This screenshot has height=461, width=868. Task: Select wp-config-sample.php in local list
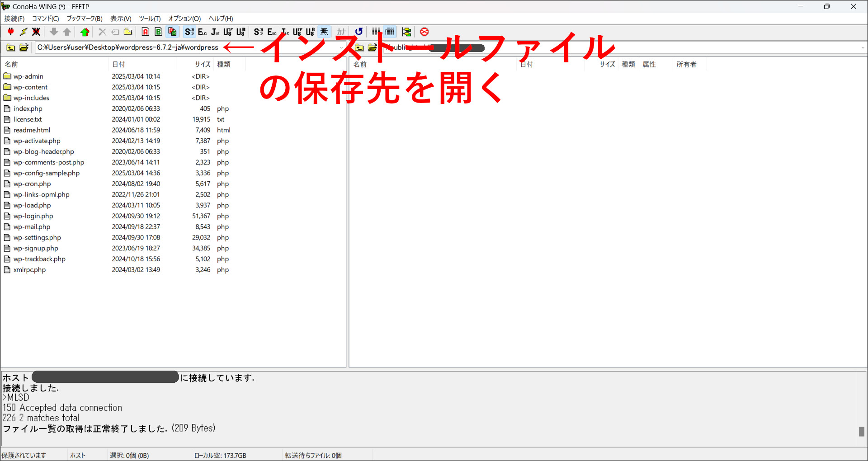47,173
